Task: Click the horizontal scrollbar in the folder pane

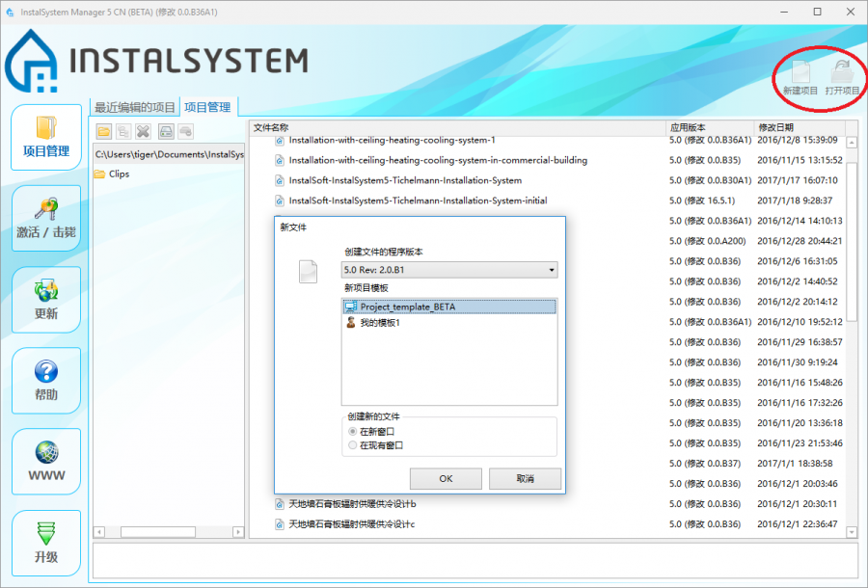Action: point(159,532)
